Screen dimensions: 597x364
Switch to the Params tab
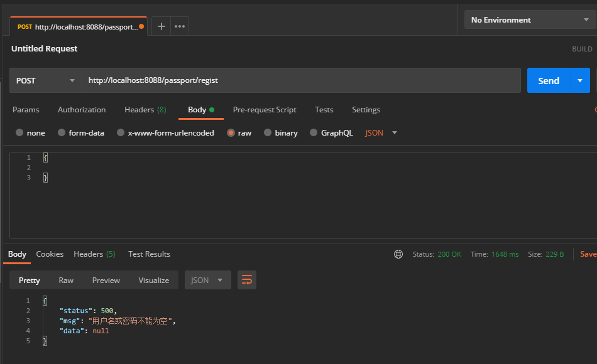pos(26,110)
